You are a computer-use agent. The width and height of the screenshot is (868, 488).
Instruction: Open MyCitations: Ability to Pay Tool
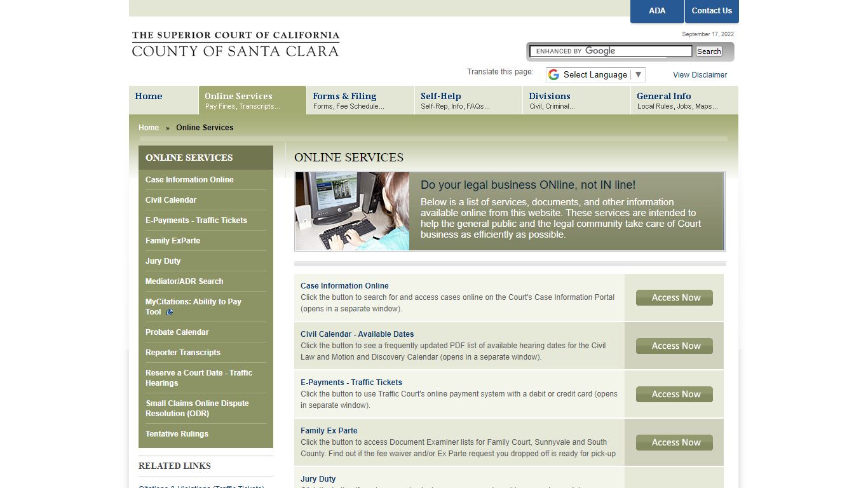tap(193, 307)
